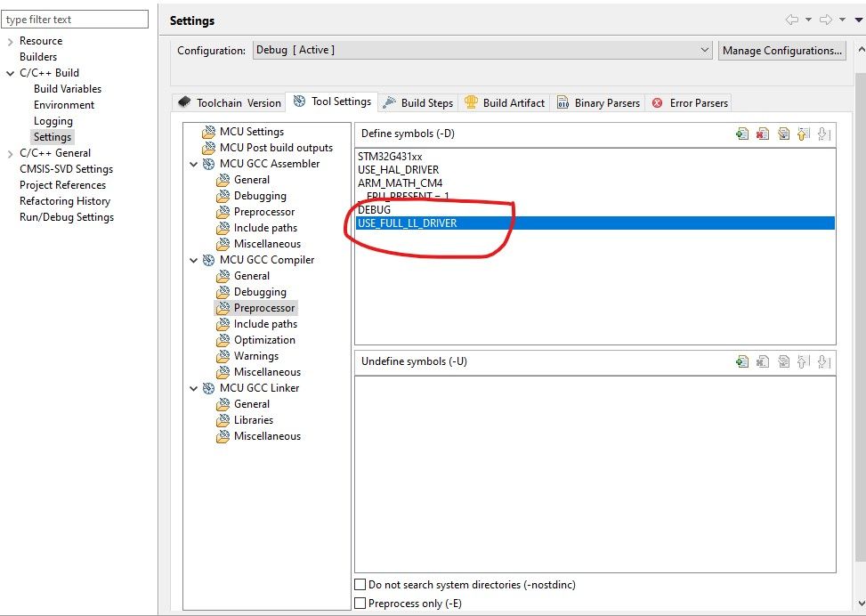866x616 pixels.
Task: Move undefine symbol up
Action: [x=804, y=362]
